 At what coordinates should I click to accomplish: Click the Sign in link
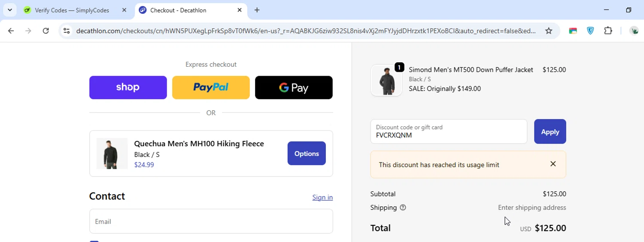[322, 197]
